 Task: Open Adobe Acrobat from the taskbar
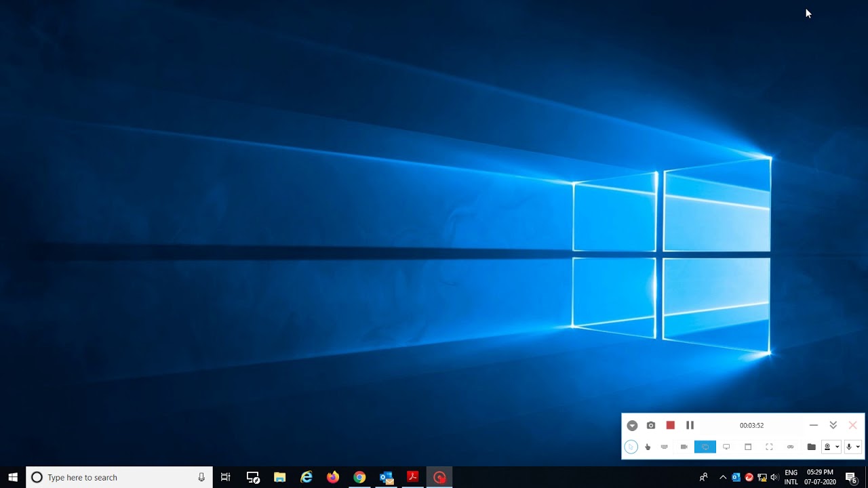click(412, 477)
